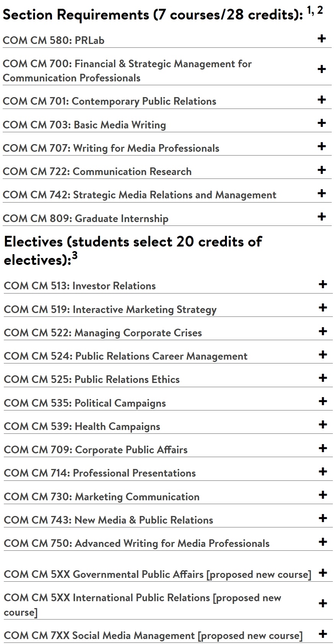Expand COM CM 730 Marketing Communication
The height and width of the screenshot is (644, 334).
(x=323, y=495)
